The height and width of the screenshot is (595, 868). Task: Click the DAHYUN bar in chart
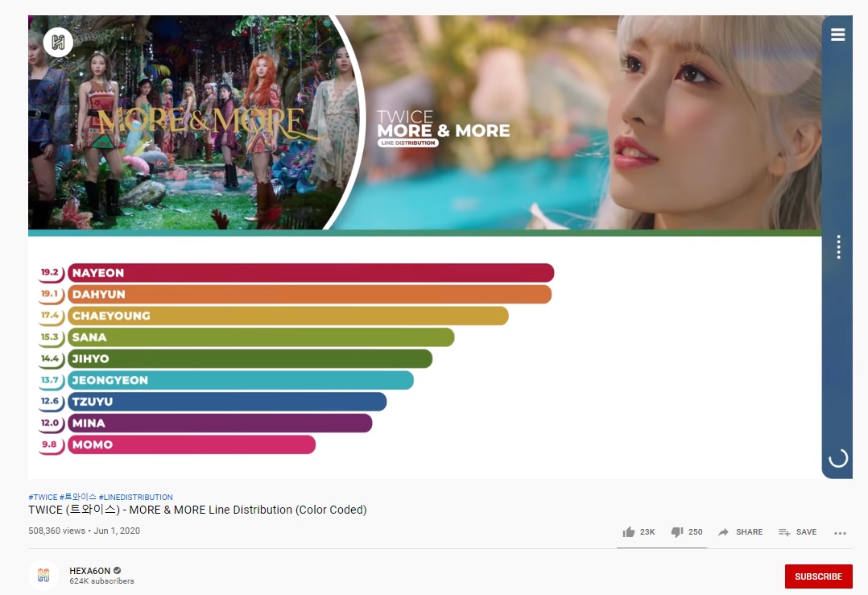[309, 295]
